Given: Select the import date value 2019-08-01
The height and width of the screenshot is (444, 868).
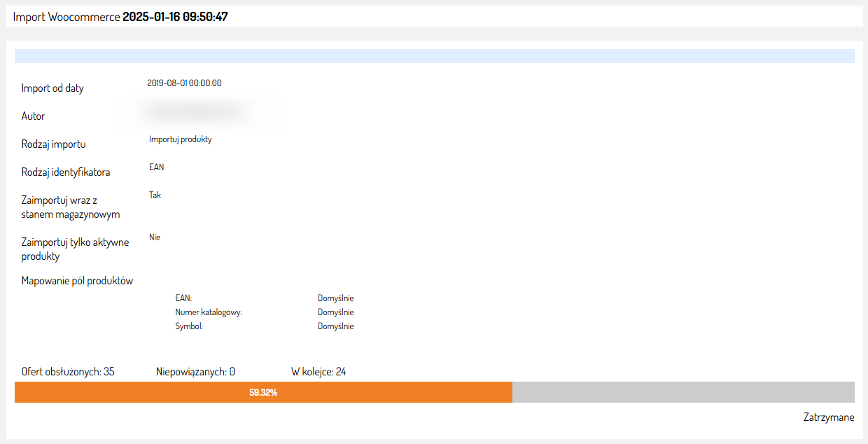Looking at the screenshot, I should [x=184, y=83].
